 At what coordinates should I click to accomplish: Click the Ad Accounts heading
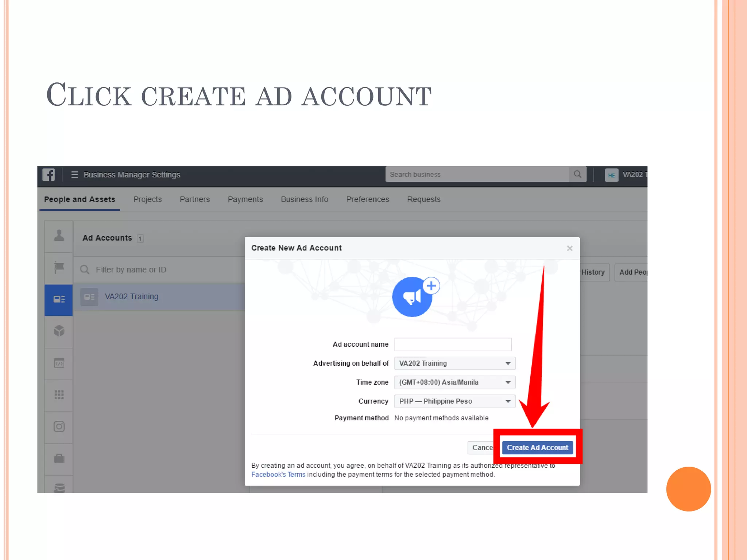point(107,238)
